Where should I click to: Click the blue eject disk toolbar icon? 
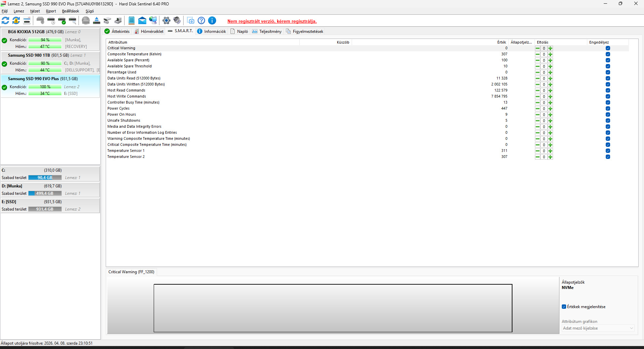(97, 20)
